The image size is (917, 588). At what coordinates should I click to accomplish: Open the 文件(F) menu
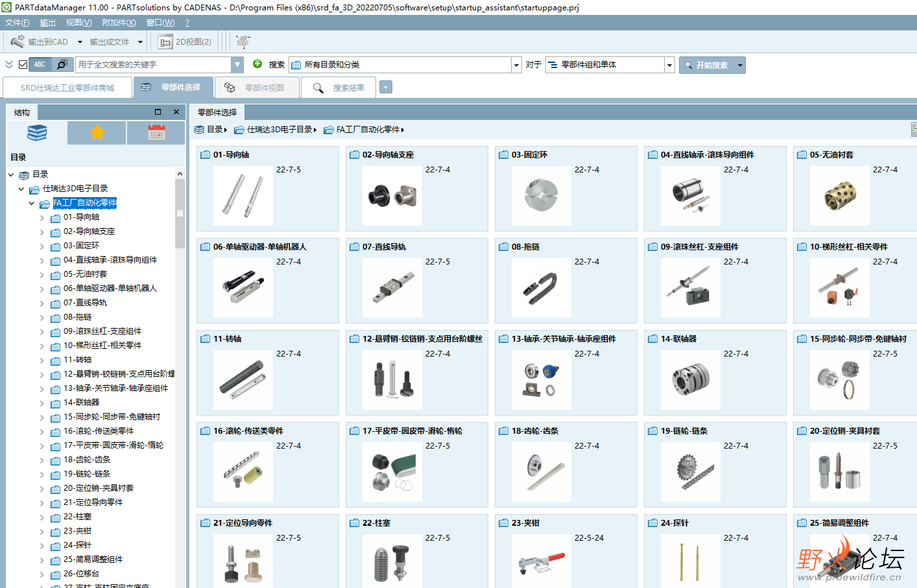point(18,23)
